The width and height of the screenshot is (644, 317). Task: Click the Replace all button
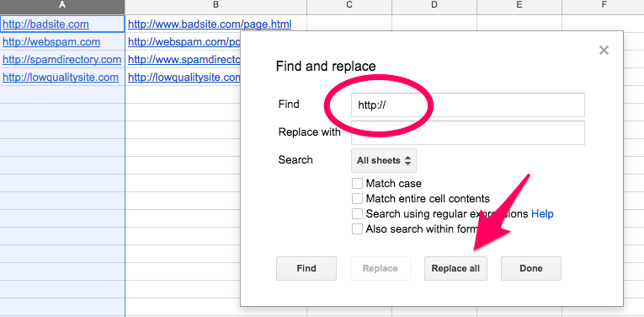click(455, 268)
